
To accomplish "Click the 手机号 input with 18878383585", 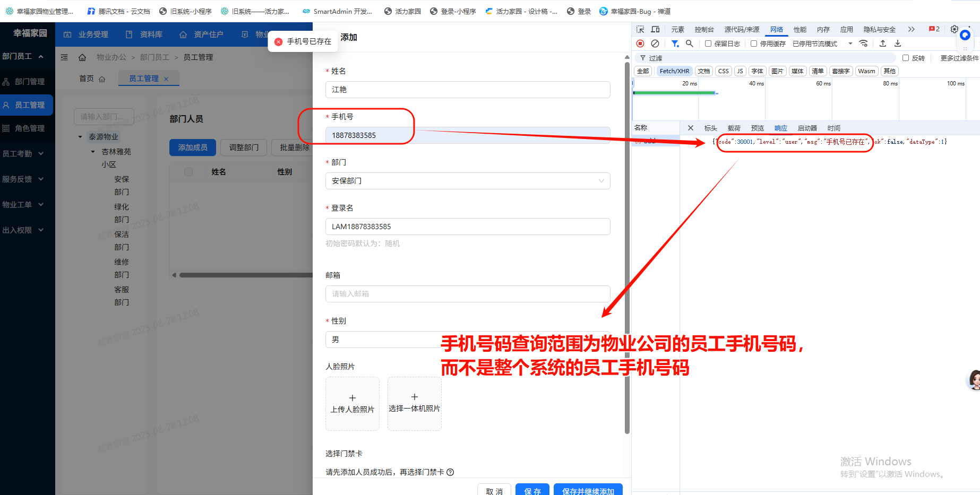I will 468,135.
